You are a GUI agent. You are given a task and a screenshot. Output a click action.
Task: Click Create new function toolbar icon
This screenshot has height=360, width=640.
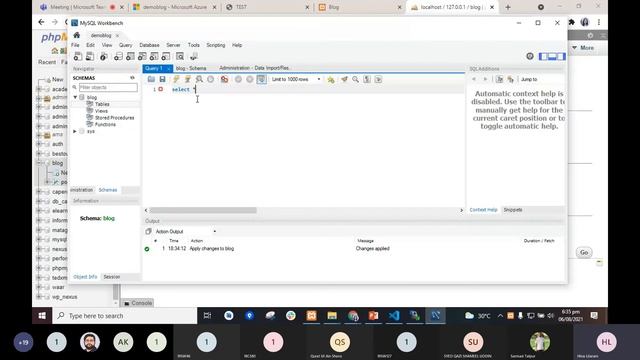(x=166, y=57)
